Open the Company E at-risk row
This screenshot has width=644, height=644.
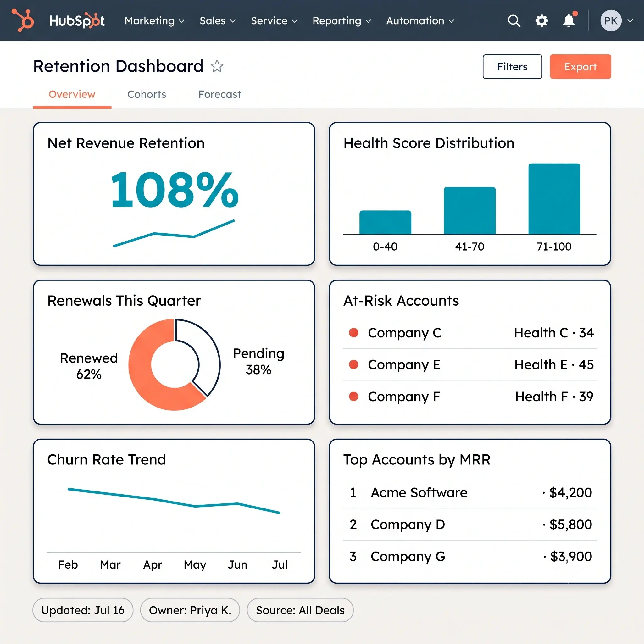coord(470,364)
